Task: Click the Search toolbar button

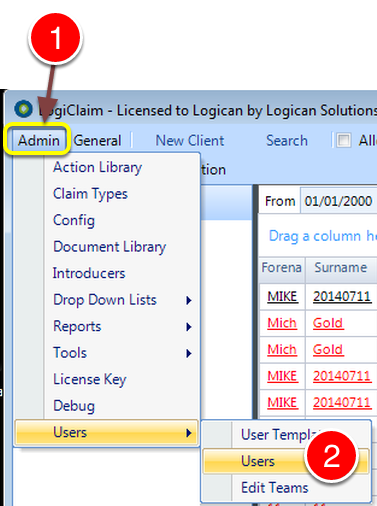Action: click(287, 140)
